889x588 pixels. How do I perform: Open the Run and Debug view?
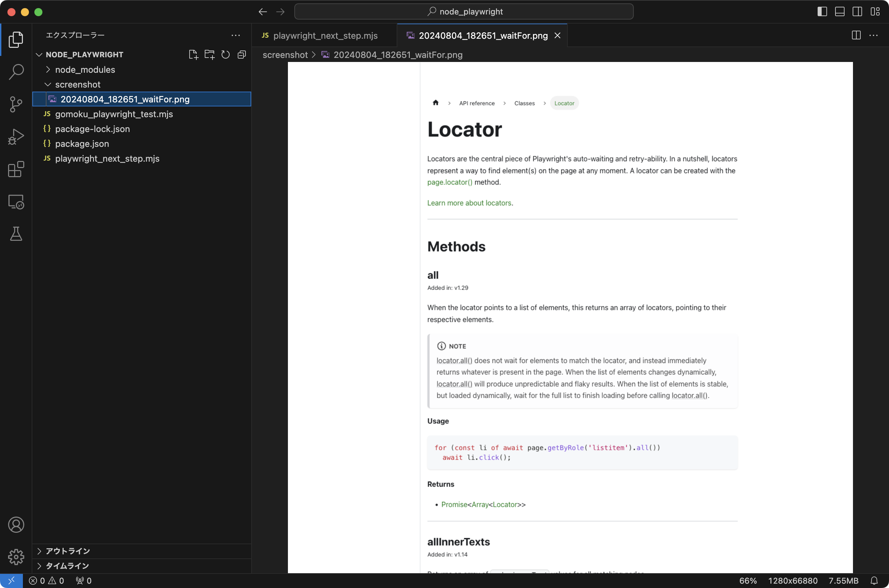16,136
